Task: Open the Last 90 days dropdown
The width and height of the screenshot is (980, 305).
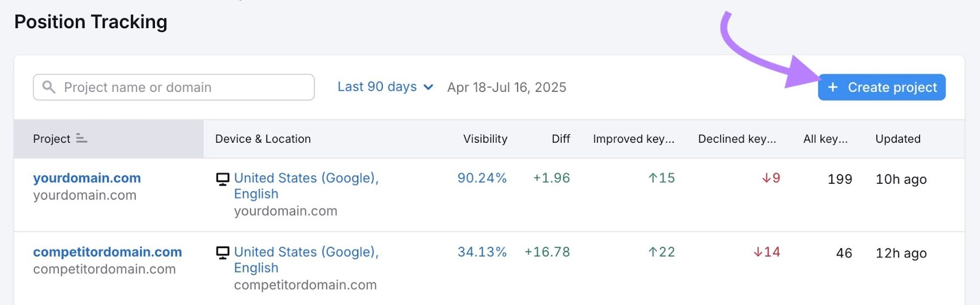Action: click(x=377, y=87)
